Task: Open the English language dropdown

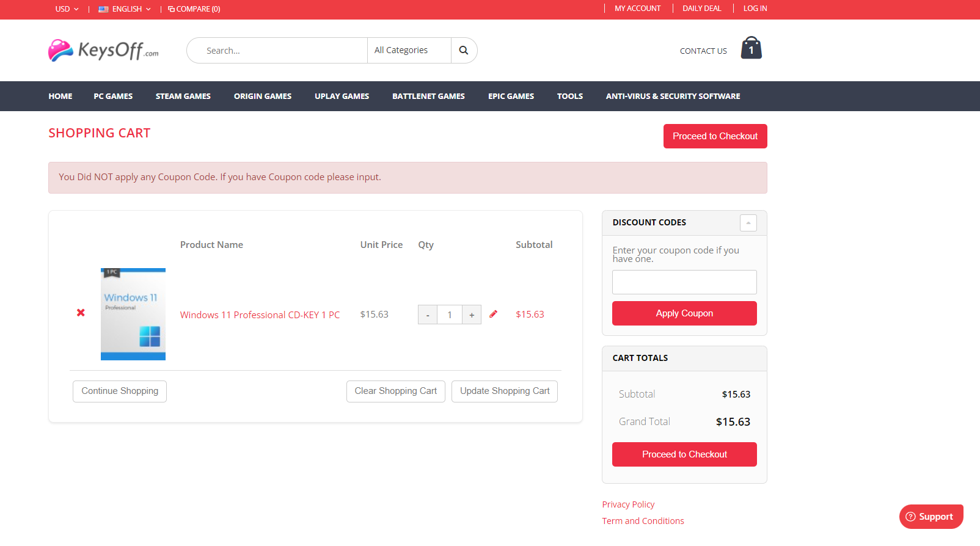Action: pos(125,9)
